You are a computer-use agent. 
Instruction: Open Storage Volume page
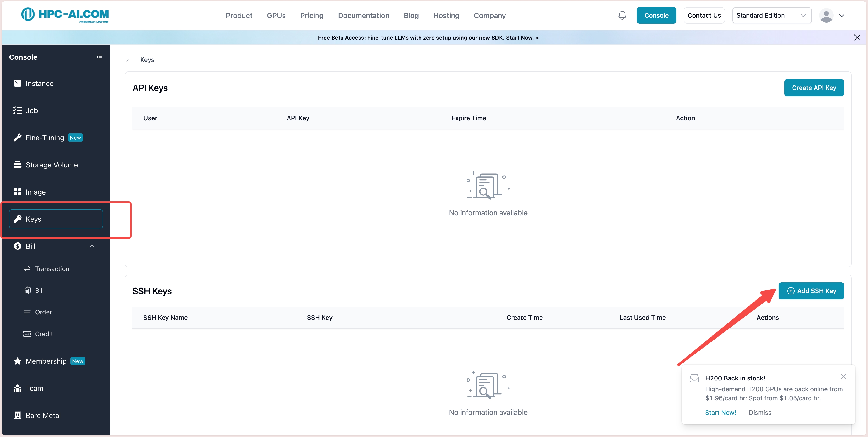[x=52, y=165]
